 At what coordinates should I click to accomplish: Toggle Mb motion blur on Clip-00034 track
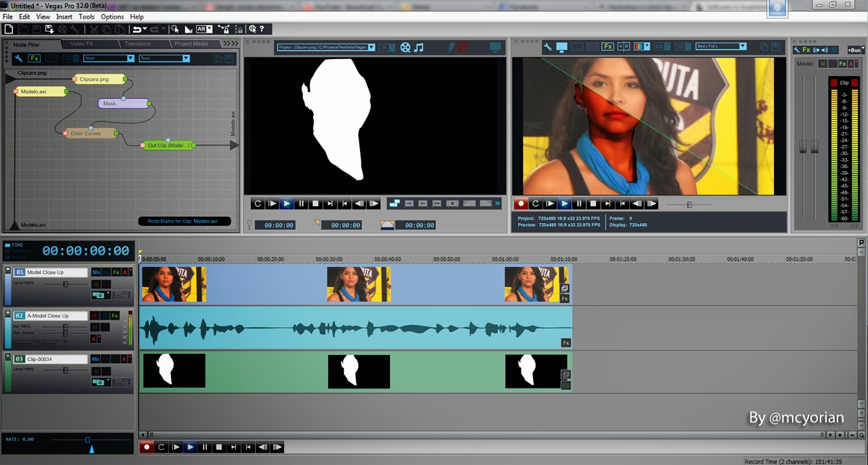(96, 359)
